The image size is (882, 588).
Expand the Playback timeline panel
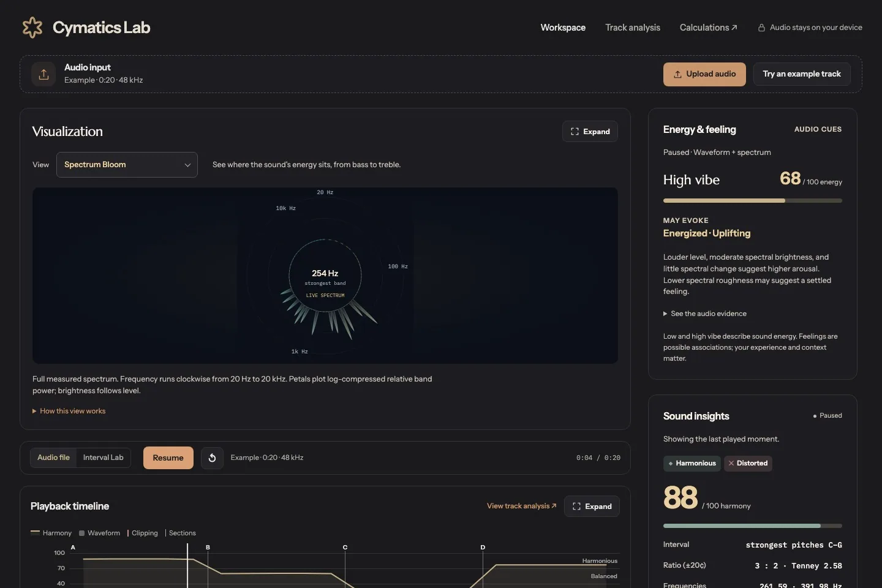tap(592, 507)
